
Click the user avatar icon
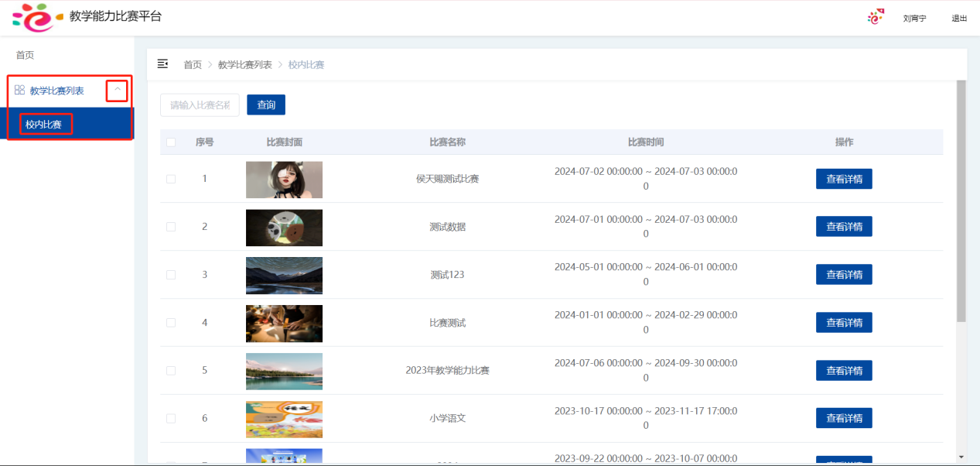[x=875, y=17]
